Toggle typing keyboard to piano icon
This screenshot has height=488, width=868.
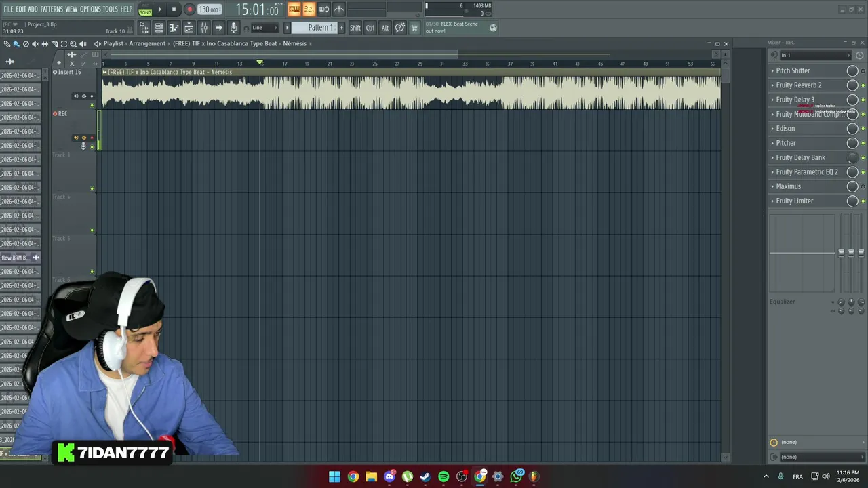[294, 9]
